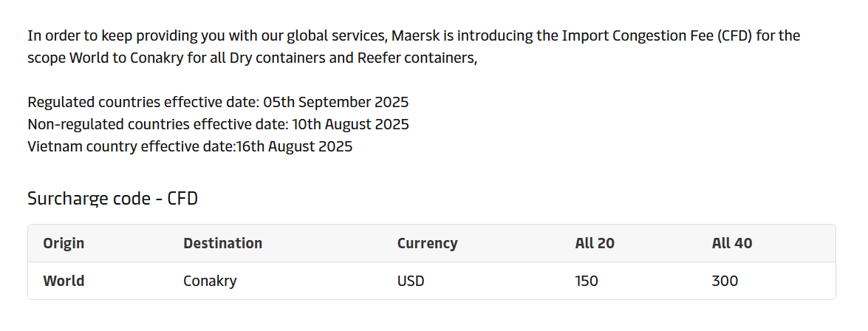Click the Destination column header

pyautogui.click(x=222, y=243)
